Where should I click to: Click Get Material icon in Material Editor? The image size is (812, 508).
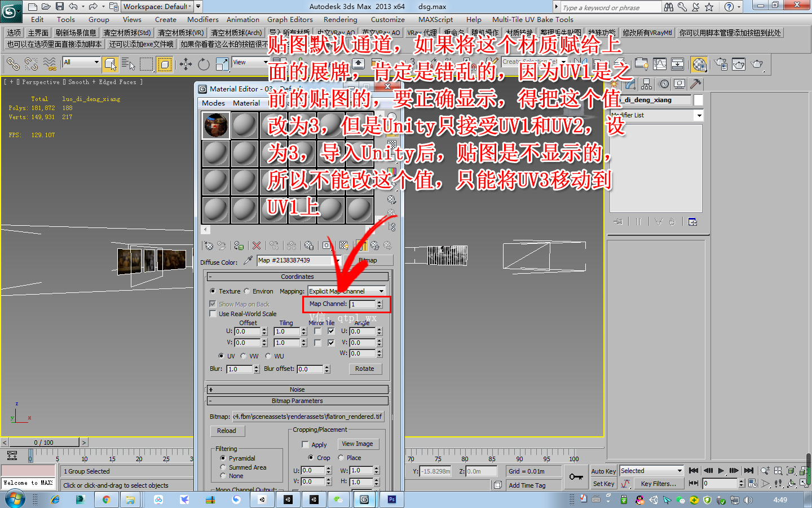[209, 246]
